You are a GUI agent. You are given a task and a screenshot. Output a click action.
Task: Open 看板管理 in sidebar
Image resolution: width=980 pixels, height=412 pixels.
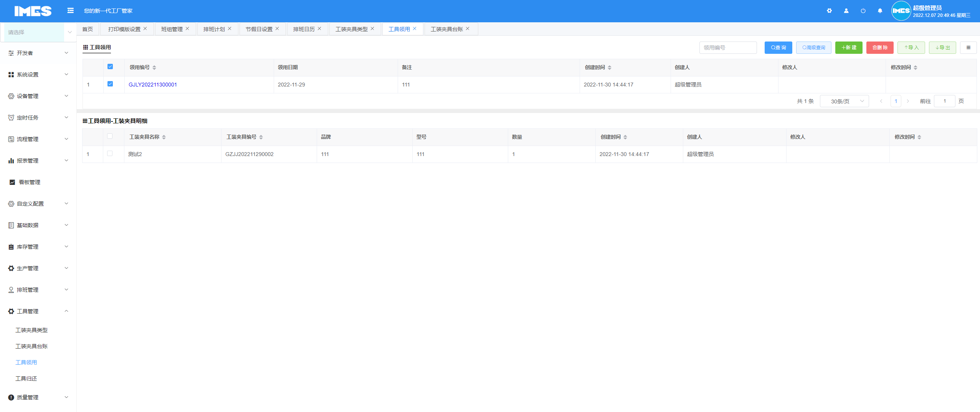38,182
